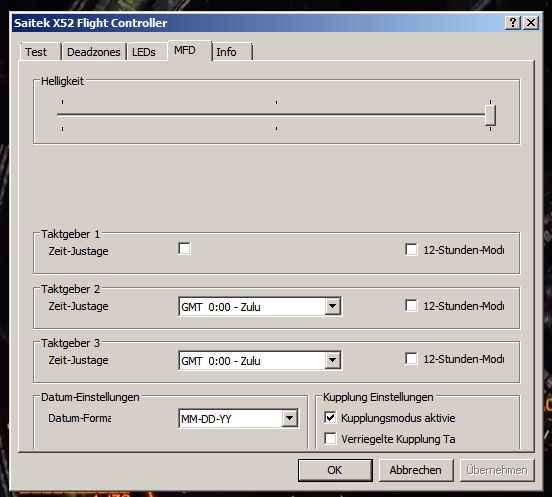Click the Übernehmen button
552x497 pixels.
pyautogui.click(x=497, y=470)
